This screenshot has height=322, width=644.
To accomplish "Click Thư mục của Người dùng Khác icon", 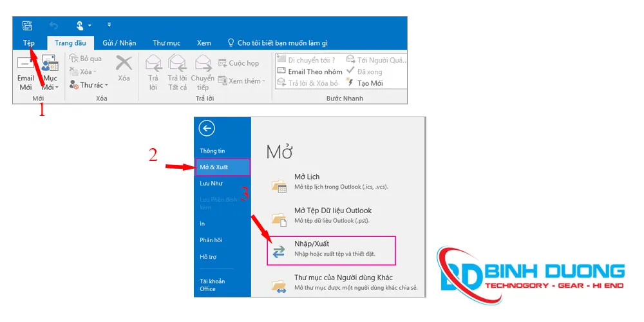I will (279, 286).
